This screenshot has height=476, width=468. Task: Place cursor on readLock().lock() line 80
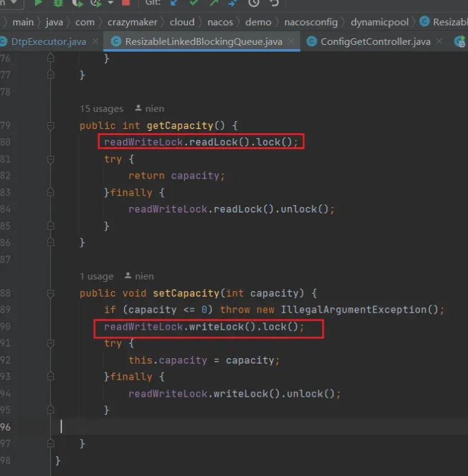click(x=201, y=142)
